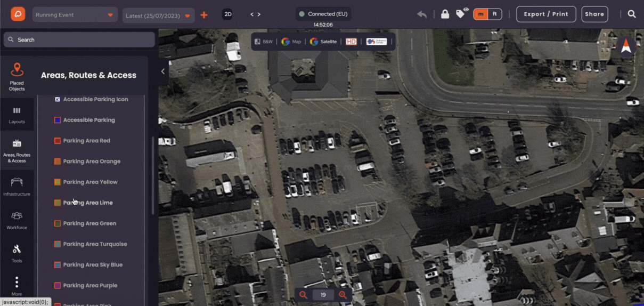Open the Running Event dropdown
Viewport: 644px width, 306px height.
[x=75, y=15]
